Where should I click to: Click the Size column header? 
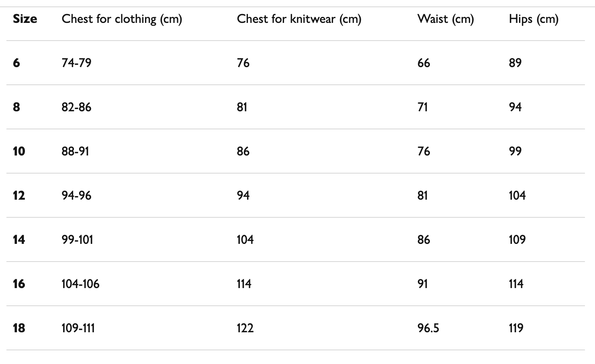click(x=25, y=19)
